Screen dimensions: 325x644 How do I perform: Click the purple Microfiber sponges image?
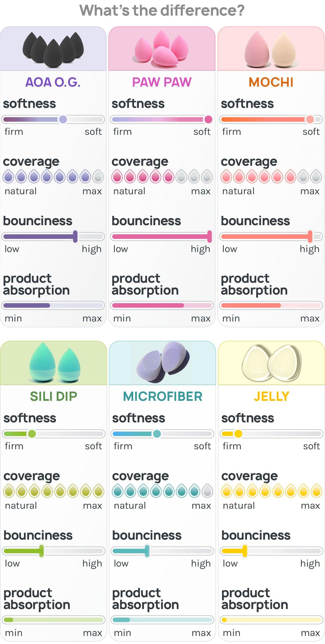click(163, 362)
